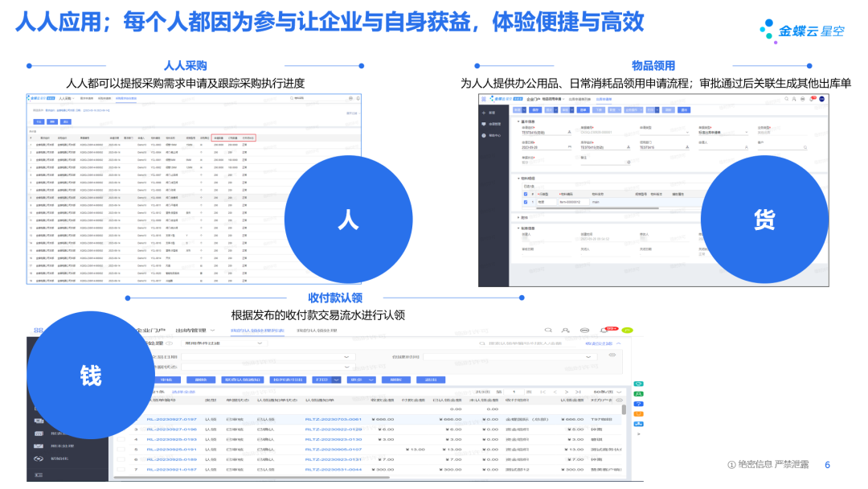Click the sidebar collapse icon at bottom of 收付款认领 sidebar
Viewport: 868px width, 489px height.
39,475
